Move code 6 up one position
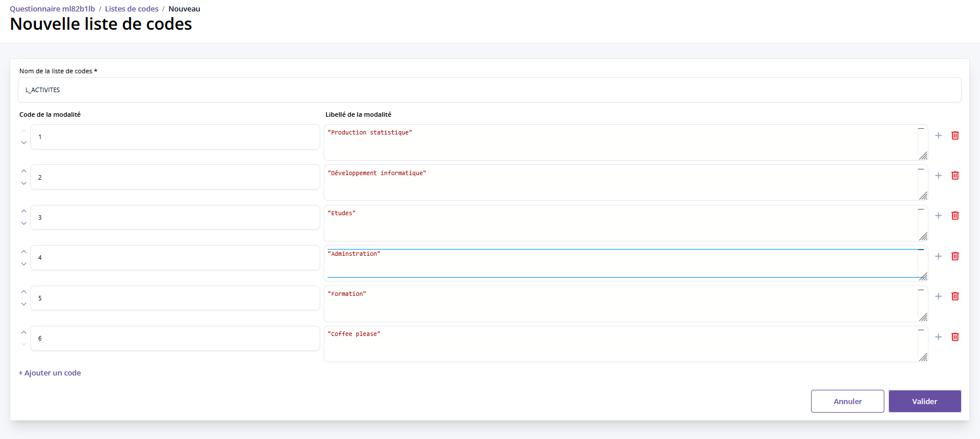 (23, 333)
